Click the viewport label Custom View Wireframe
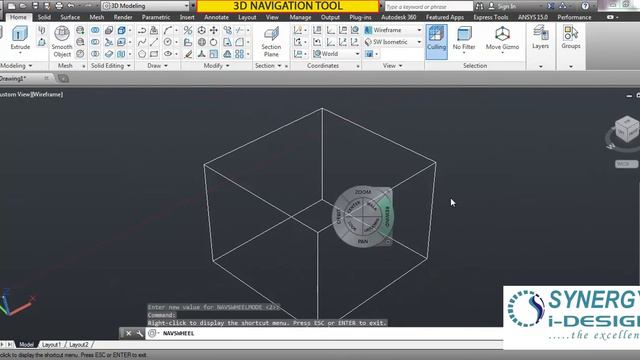The width and height of the screenshot is (640, 360). 31,94
